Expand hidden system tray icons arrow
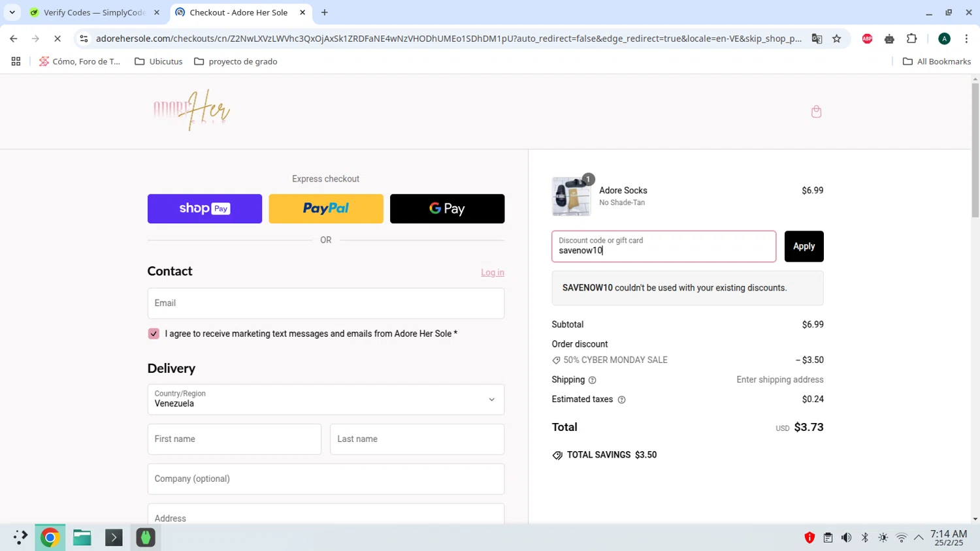This screenshot has height=551, width=980. pyautogui.click(x=919, y=537)
